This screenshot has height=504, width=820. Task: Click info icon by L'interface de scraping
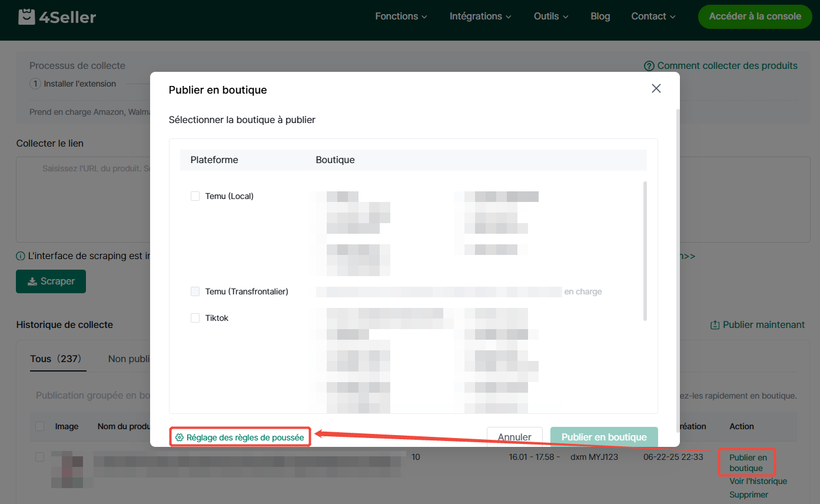[21, 256]
